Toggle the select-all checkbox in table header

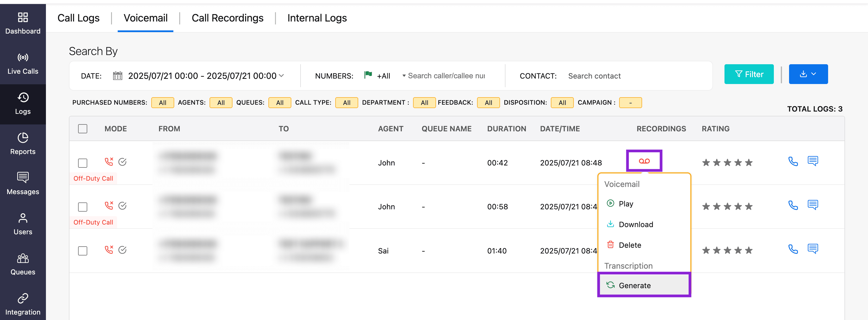[83, 128]
